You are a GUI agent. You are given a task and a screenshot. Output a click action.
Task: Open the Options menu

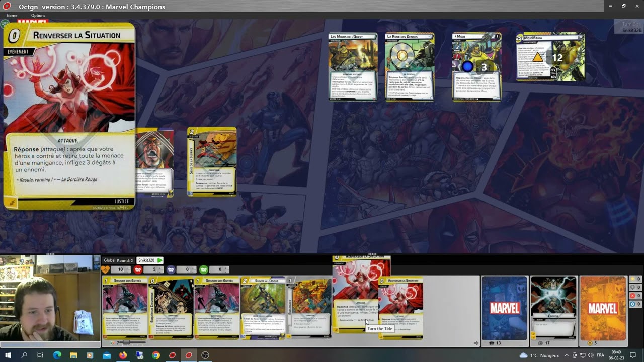38,16
